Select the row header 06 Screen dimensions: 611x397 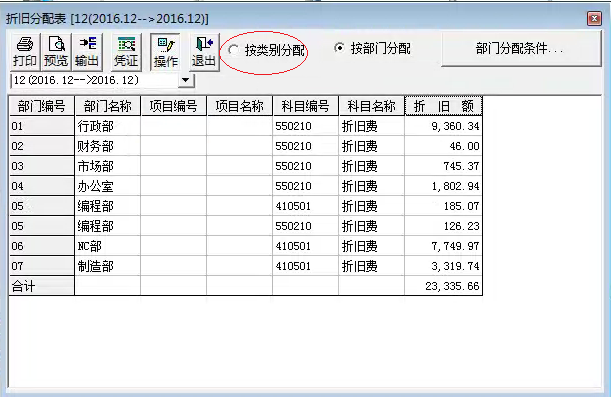pyautogui.click(x=41, y=246)
